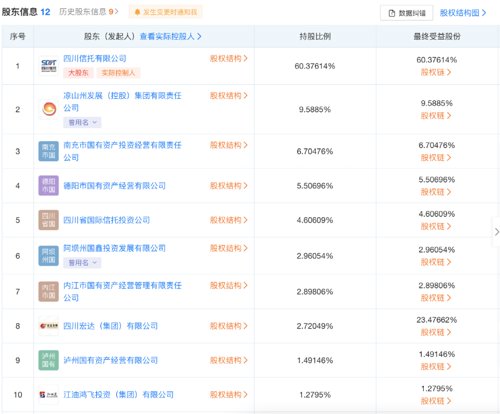Expand 股权结构 for 江油鸿飞投资 row
The width and height of the screenshot is (500, 414).
[x=229, y=395]
